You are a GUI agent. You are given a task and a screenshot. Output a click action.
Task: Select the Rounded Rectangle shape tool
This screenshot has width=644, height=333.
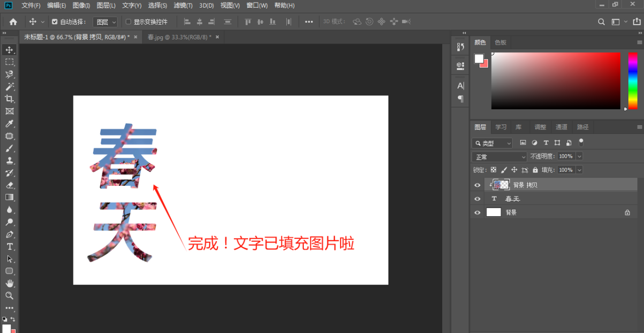tap(9, 271)
